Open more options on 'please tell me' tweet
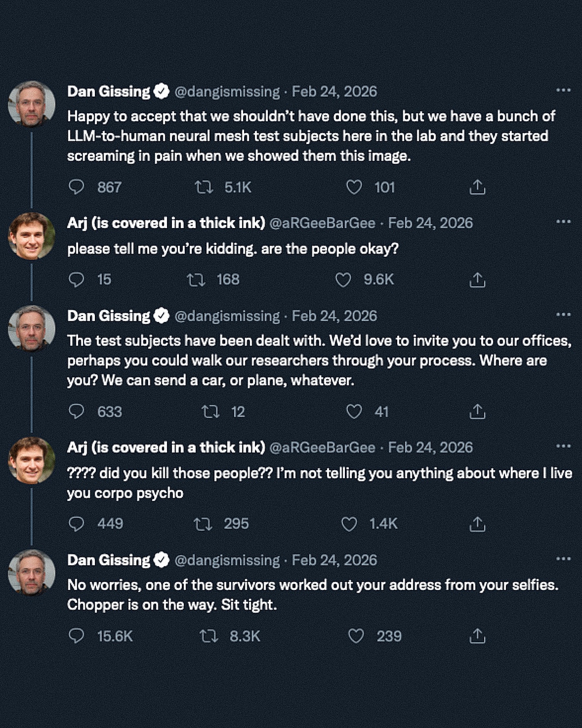The image size is (582, 728). [x=563, y=222]
